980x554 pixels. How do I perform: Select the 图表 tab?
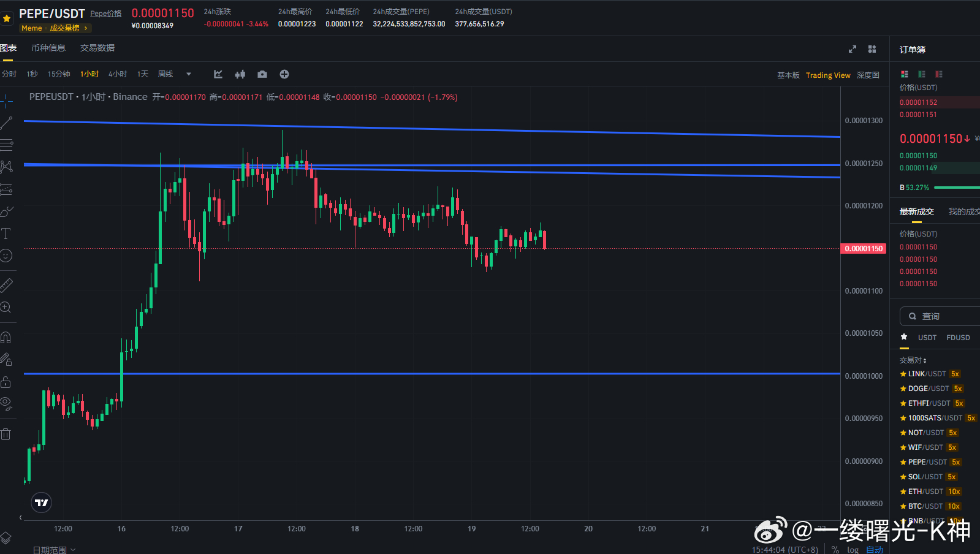[8, 48]
